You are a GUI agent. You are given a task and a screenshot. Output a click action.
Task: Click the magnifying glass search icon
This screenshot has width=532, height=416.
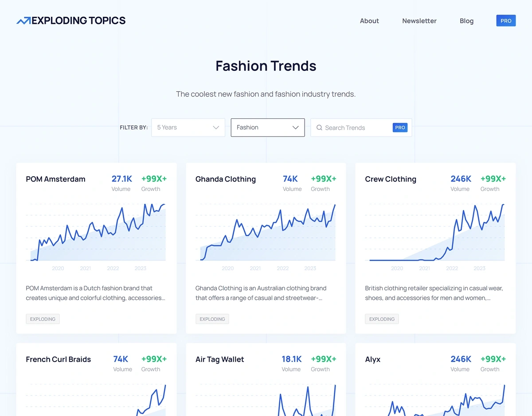pyautogui.click(x=319, y=128)
